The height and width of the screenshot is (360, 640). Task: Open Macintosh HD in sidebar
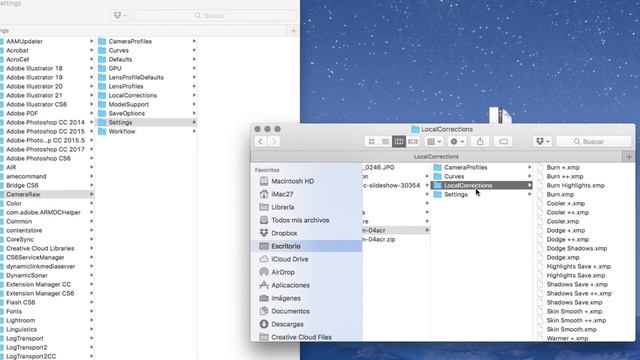pyautogui.click(x=292, y=181)
